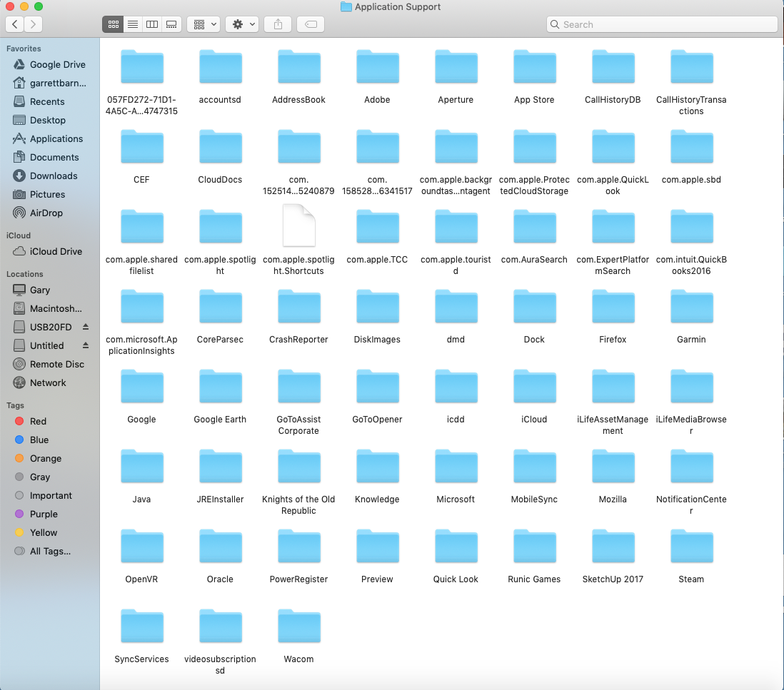Switch to icon view
This screenshot has height=690, width=784.
113,24
